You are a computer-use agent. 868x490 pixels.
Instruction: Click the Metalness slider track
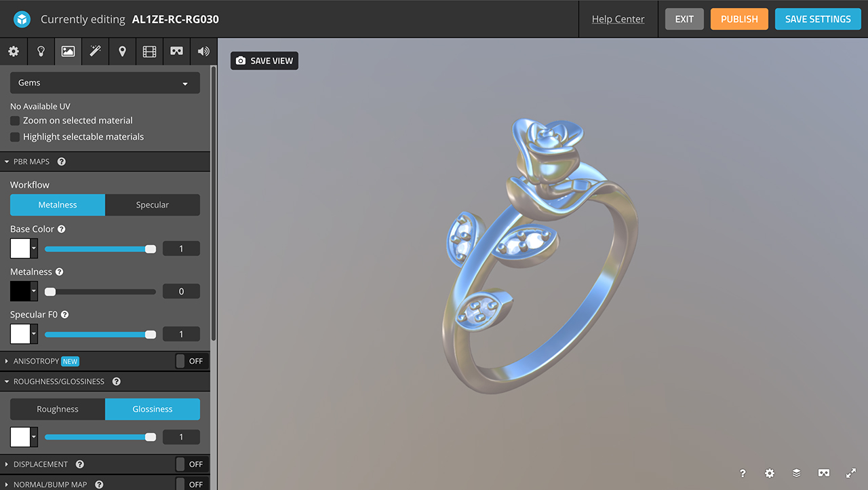tap(102, 292)
